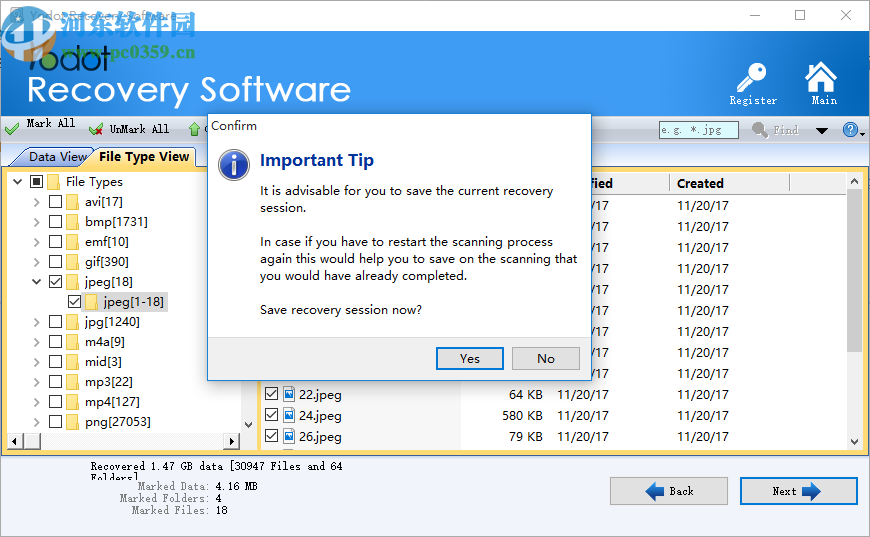870x537 pixels.
Task: Expand the mid[3] tree node
Action: pyautogui.click(x=37, y=362)
